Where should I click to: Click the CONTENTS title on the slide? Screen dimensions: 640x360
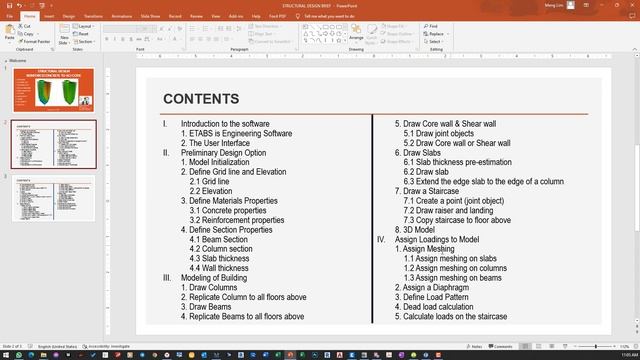point(201,99)
